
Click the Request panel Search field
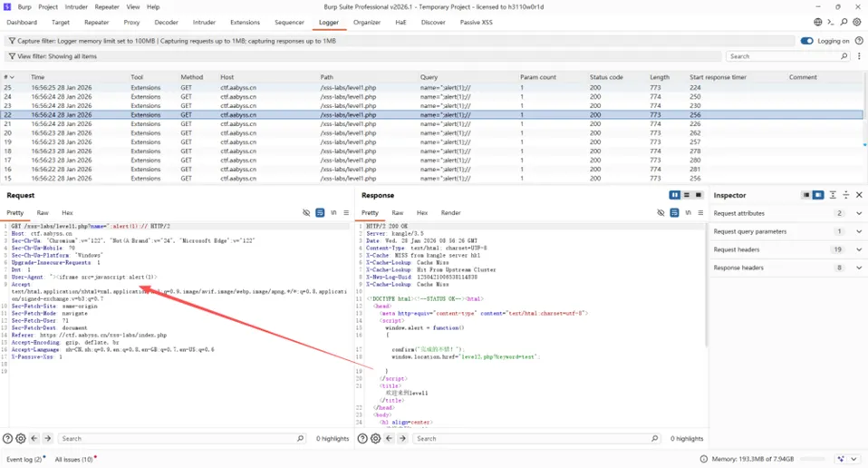pyautogui.click(x=181, y=438)
